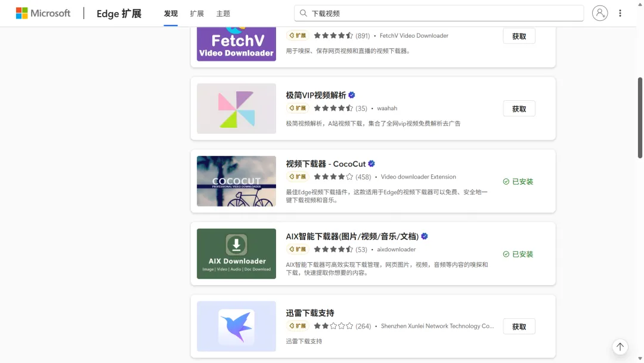Click AIX智能下载器's 已安装 installed status
This screenshot has height=363, width=644.
(x=518, y=254)
